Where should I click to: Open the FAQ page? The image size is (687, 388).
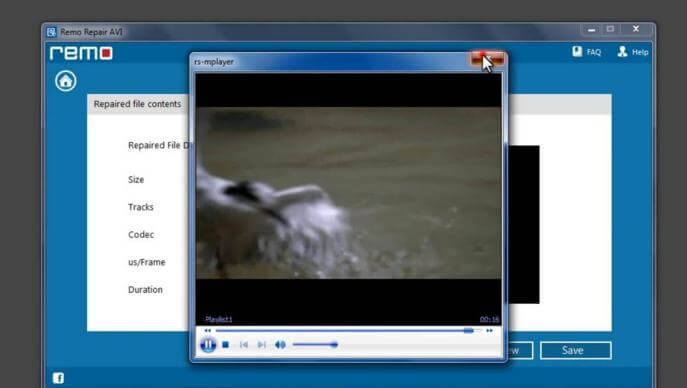[x=587, y=52]
